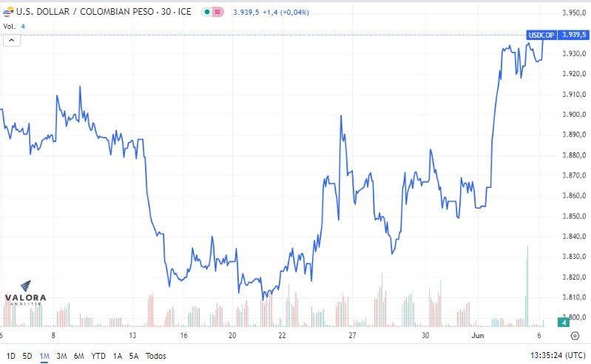Click the Vol. indicator label
This screenshot has width=591, height=364.
10,27
